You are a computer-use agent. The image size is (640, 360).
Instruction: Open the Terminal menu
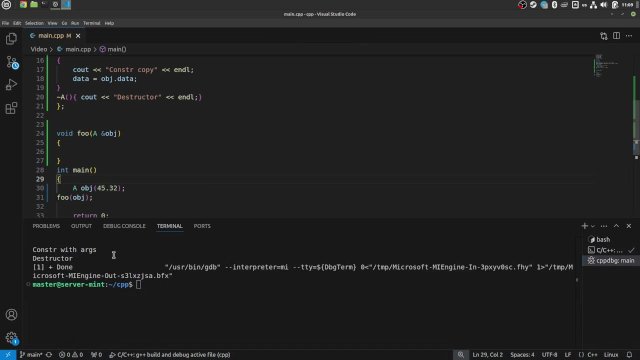pos(91,23)
